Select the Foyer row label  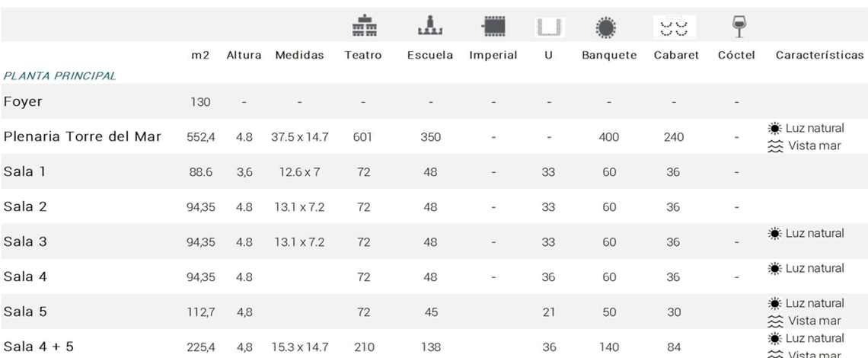[x=23, y=102]
